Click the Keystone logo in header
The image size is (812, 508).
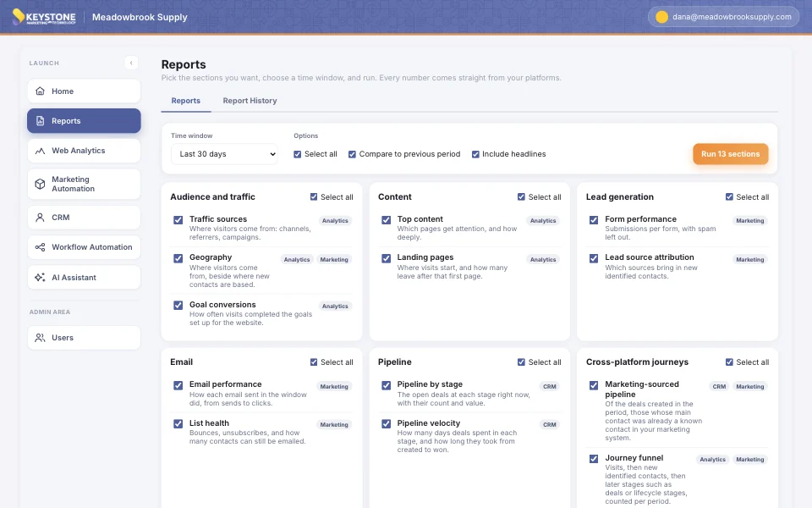tap(44, 17)
